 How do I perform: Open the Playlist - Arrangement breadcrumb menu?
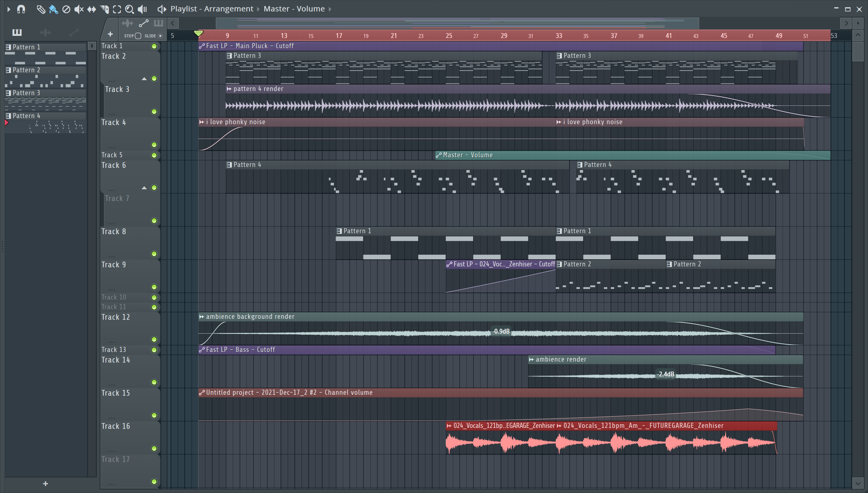[212, 9]
